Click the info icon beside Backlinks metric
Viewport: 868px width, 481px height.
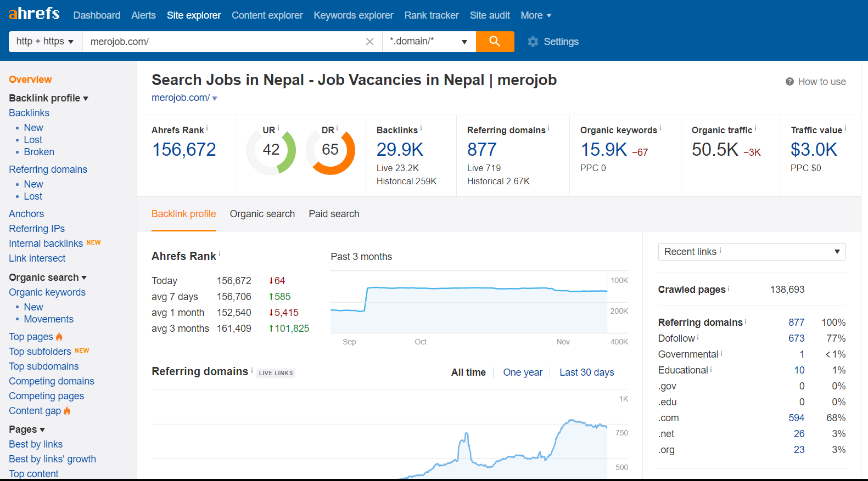tap(421, 128)
